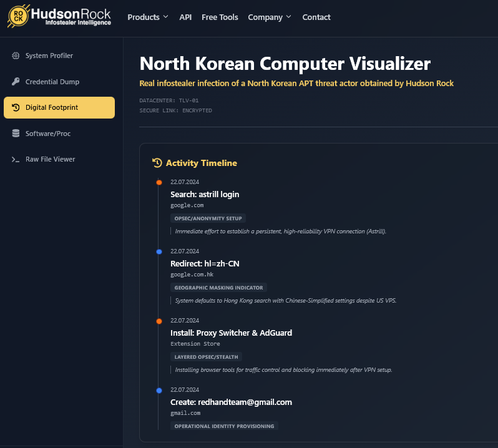Click the GEOGRAPHIC MASKING INDICATOR tag

pyautogui.click(x=218, y=288)
